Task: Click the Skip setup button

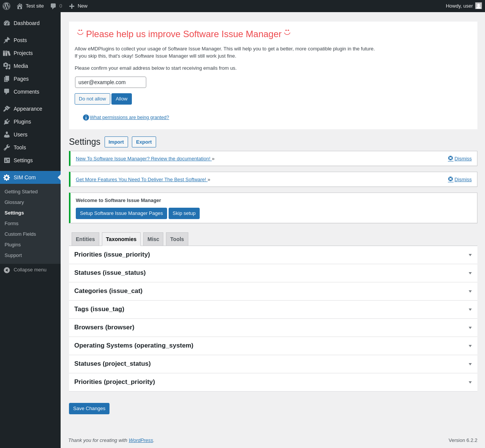Action: tap(184, 213)
